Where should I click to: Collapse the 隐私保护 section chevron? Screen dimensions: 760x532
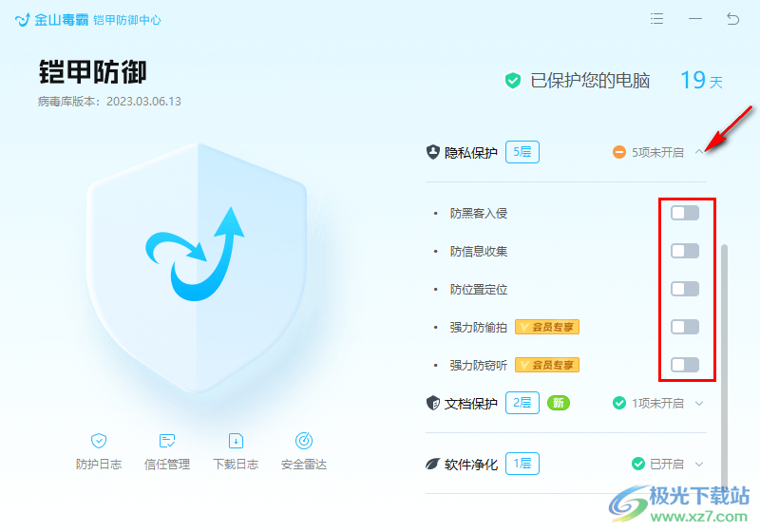point(699,152)
